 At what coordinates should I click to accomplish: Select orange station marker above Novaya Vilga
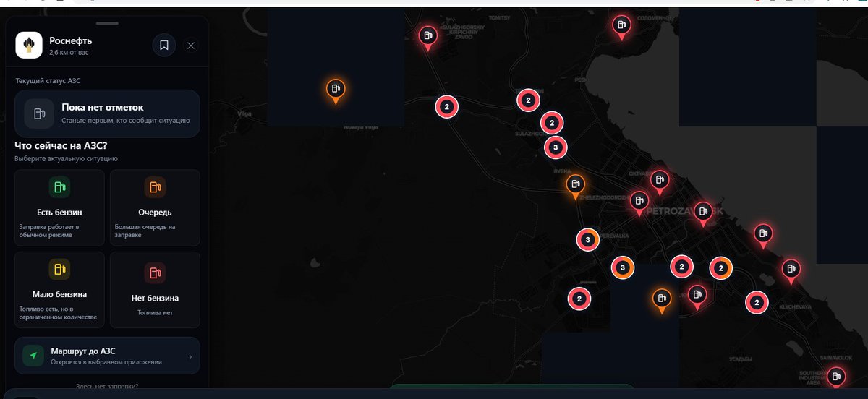click(x=336, y=91)
